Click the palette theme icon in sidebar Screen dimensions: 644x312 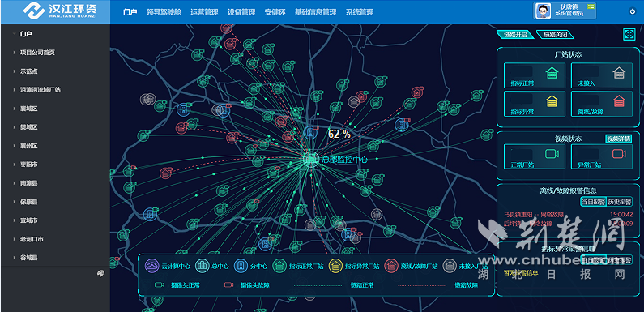(100, 273)
